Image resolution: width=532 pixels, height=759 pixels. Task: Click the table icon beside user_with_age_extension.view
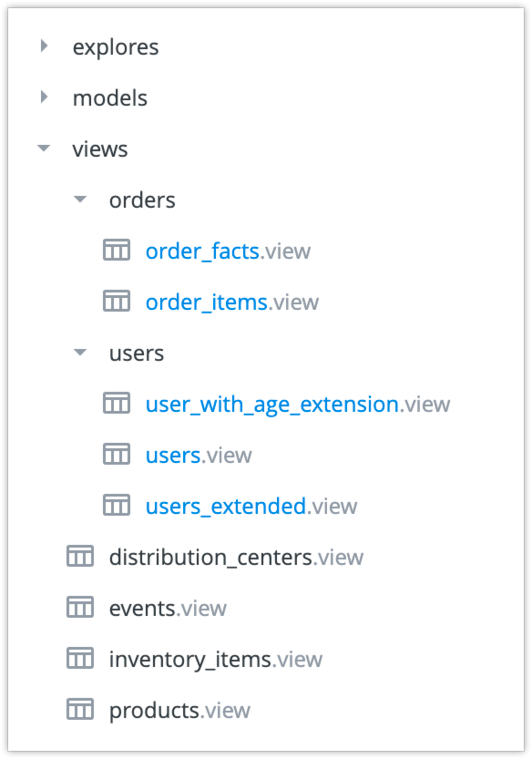pos(117,403)
